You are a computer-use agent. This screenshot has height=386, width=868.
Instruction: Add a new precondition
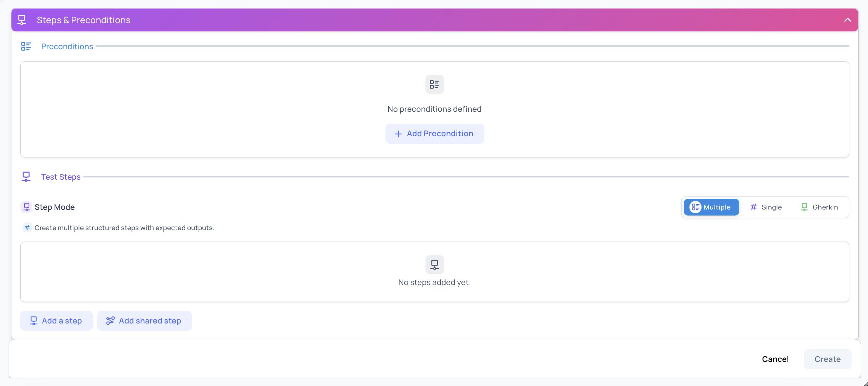click(434, 134)
